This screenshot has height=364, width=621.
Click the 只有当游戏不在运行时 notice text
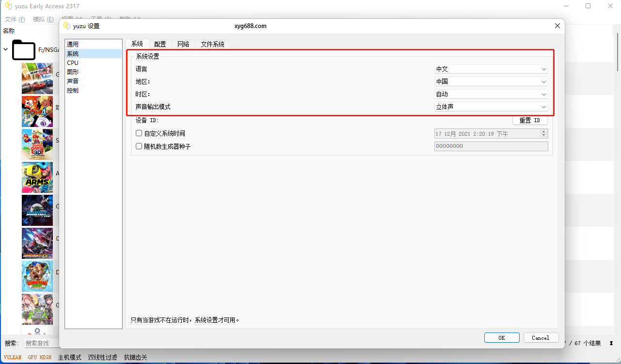186,320
